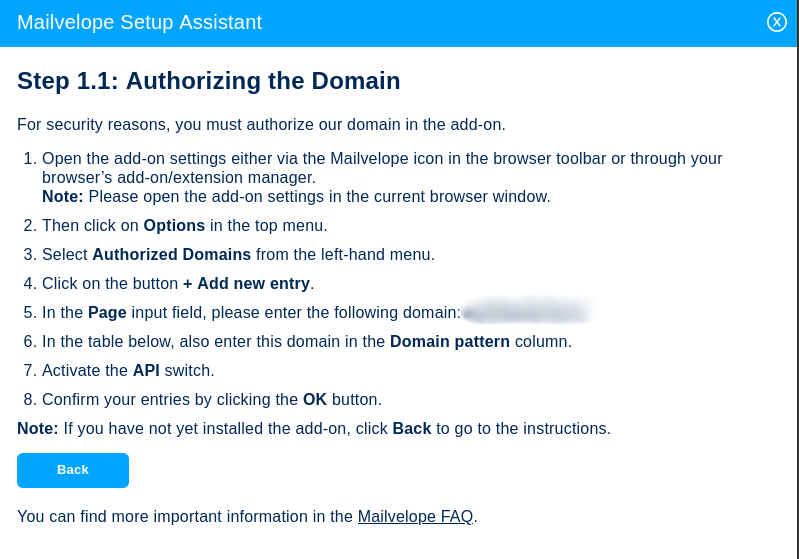Viewport: 799px width, 559px height.
Task: Click the bold Authorized Domains text
Action: pyautogui.click(x=171, y=255)
